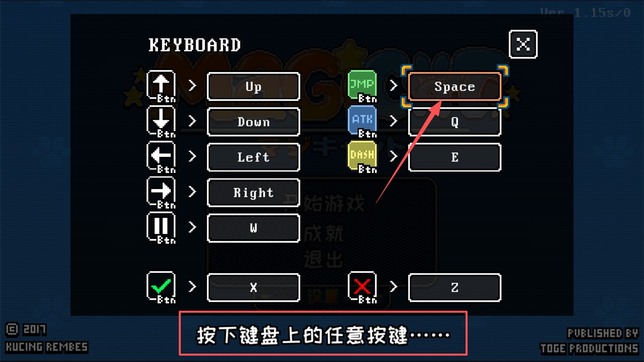Click the up arrow button icon
This screenshot has width=644, height=362.
coord(161,86)
